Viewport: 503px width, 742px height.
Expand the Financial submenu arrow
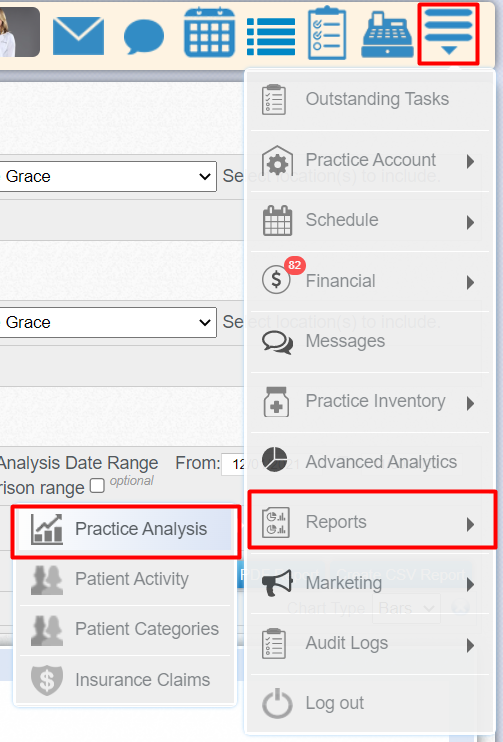(470, 283)
